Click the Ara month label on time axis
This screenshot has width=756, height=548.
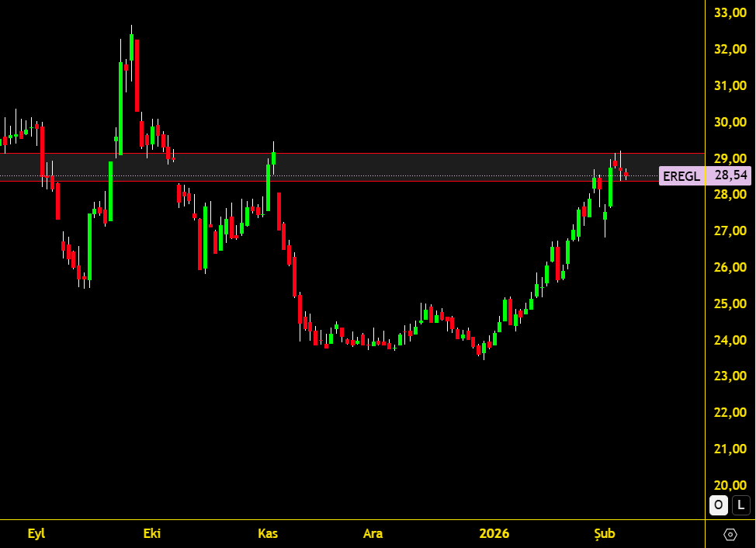tap(373, 533)
